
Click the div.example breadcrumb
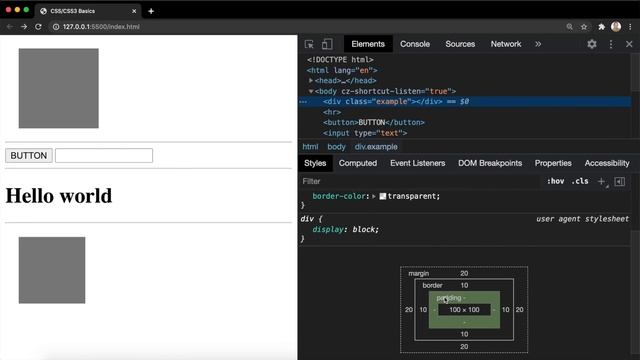pos(376,147)
